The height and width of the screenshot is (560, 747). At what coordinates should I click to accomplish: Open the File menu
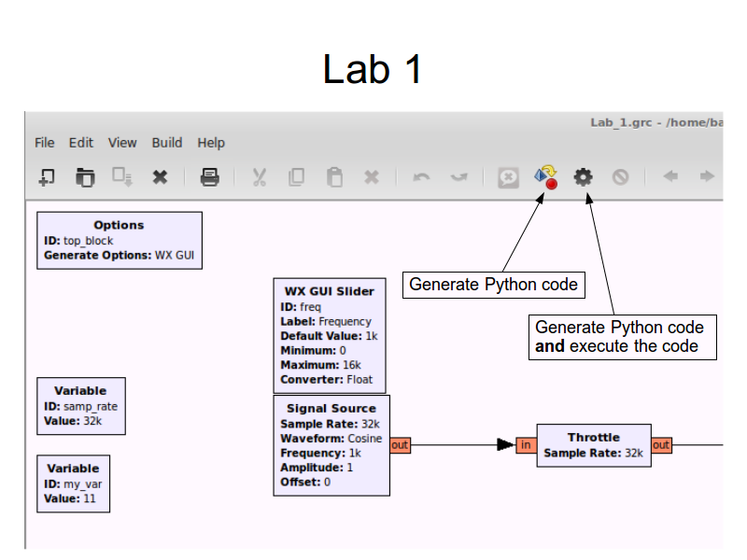(45, 143)
